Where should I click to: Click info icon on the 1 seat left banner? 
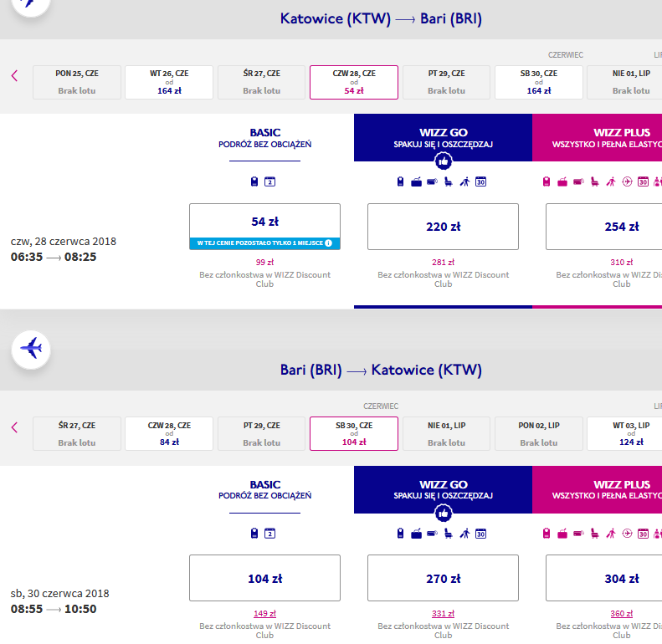[328, 243]
